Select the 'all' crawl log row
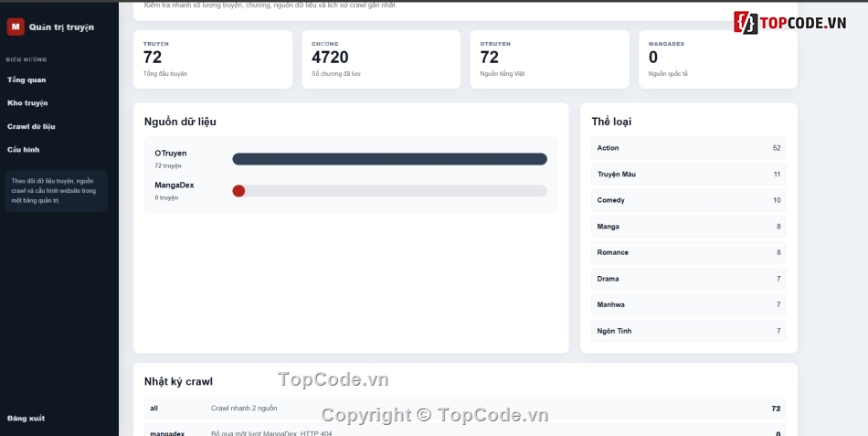 tap(465, 409)
